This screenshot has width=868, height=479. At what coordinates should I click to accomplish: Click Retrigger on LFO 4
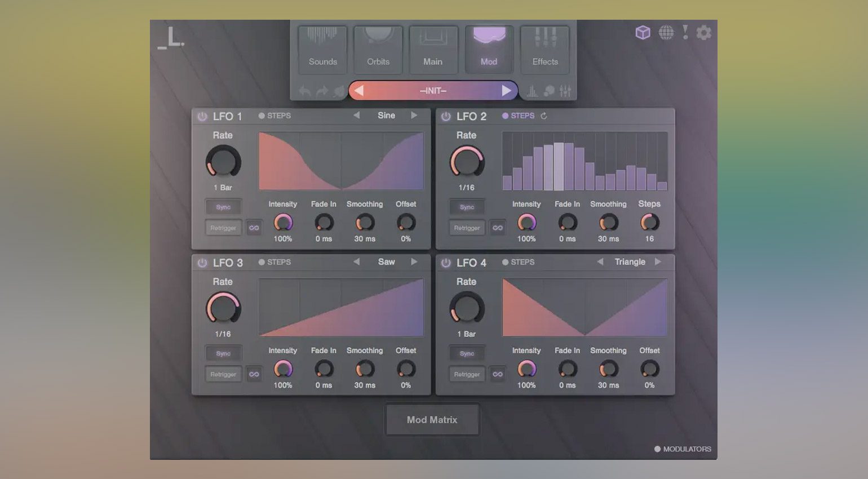point(467,374)
